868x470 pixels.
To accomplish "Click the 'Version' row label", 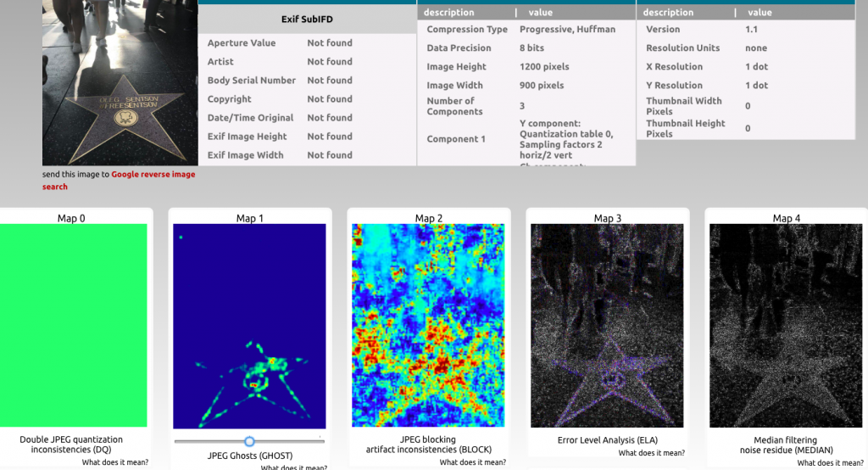I will tap(663, 30).
